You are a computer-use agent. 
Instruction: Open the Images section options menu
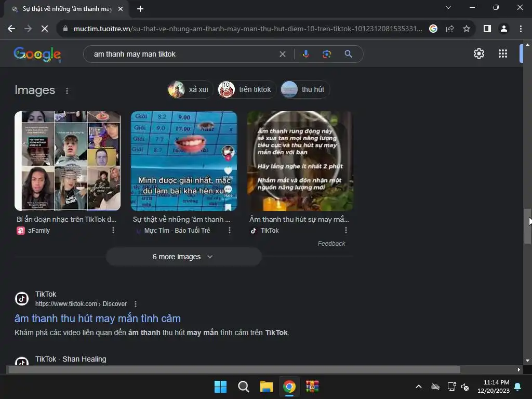[67, 91]
